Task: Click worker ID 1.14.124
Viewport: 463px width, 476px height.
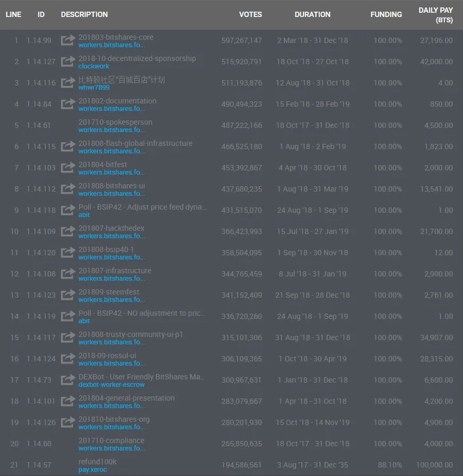Action: pyautogui.click(x=41, y=359)
